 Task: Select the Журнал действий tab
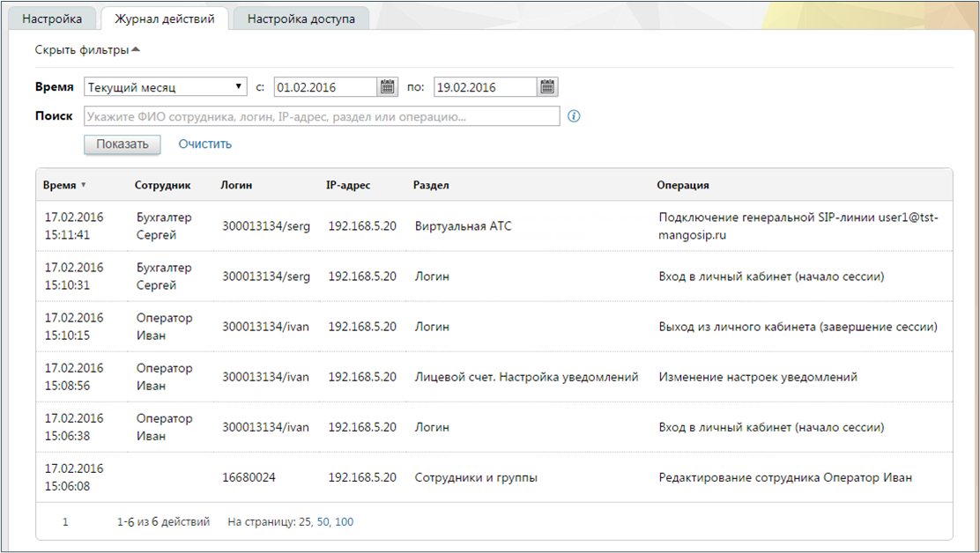[x=165, y=18]
